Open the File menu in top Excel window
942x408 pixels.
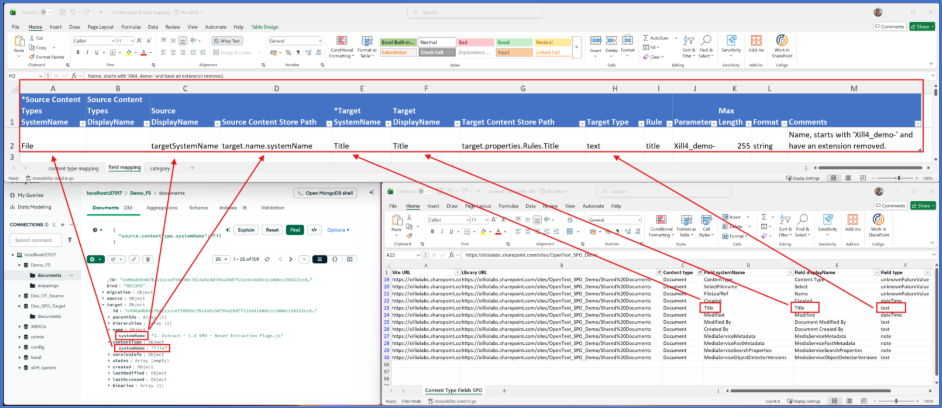point(16,27)
